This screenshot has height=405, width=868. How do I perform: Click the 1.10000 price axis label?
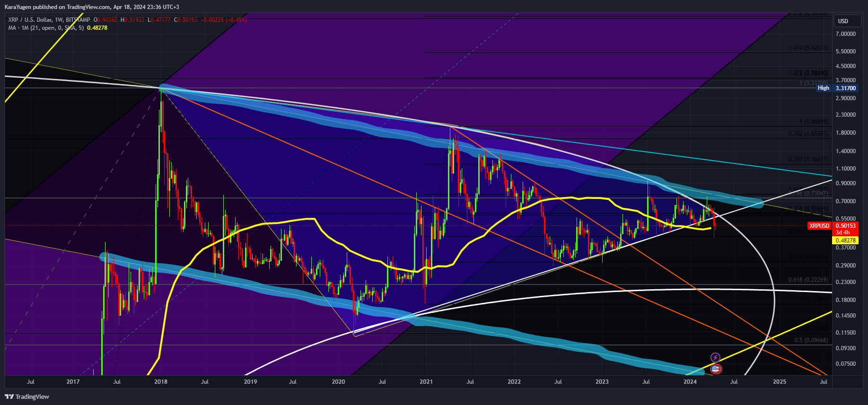point(846,169)
